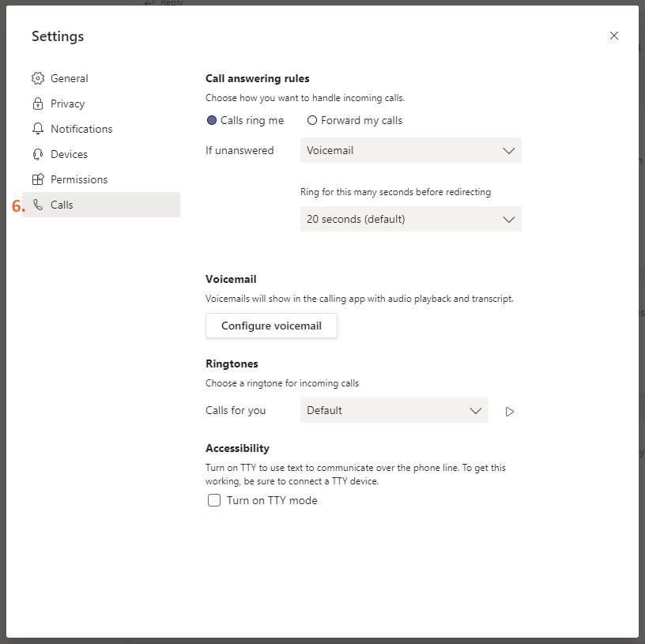The width and height of the screenshot is (645, 644).
Task: Click the Voicemail dropdown showing Voicemail
Action: (410, 150)
